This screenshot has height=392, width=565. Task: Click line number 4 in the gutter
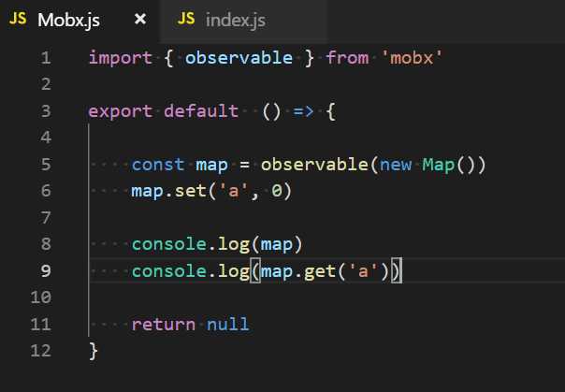46,138
